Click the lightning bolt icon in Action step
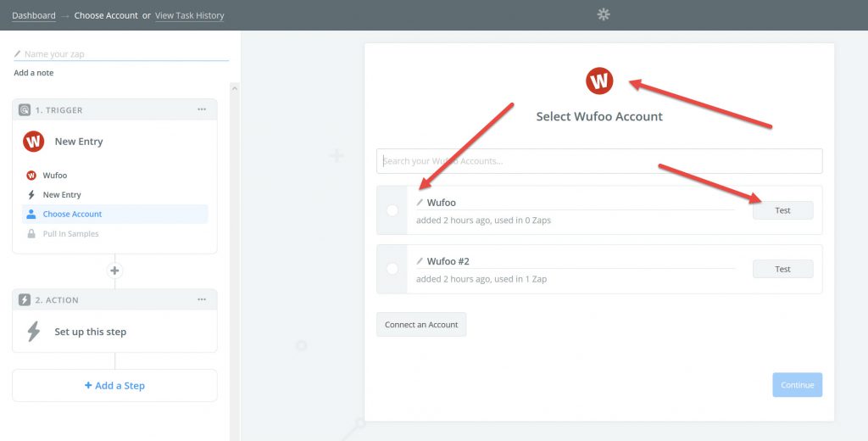The height and width of the screenshot is (441, 868). point(34,332)
